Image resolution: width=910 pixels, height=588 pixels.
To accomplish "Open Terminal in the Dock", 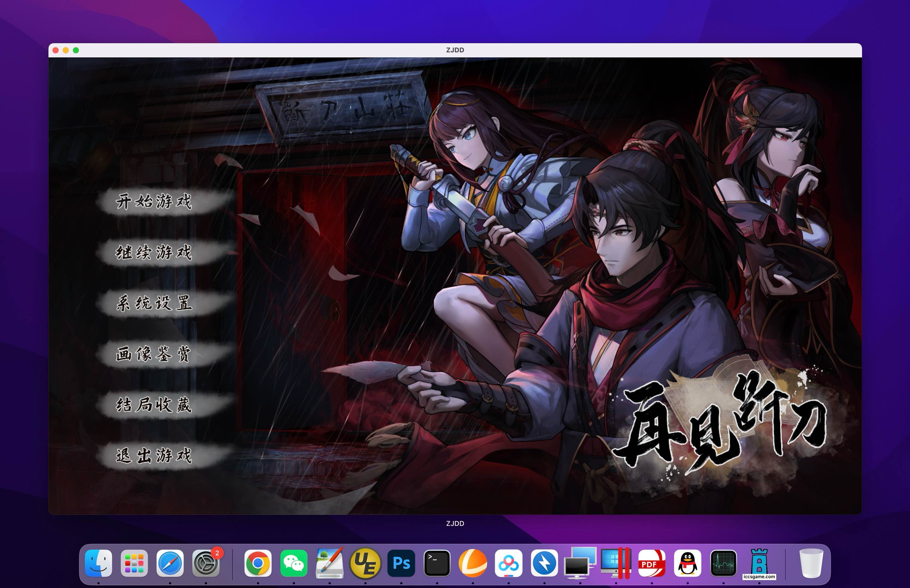I will click(x=437, y=563).
